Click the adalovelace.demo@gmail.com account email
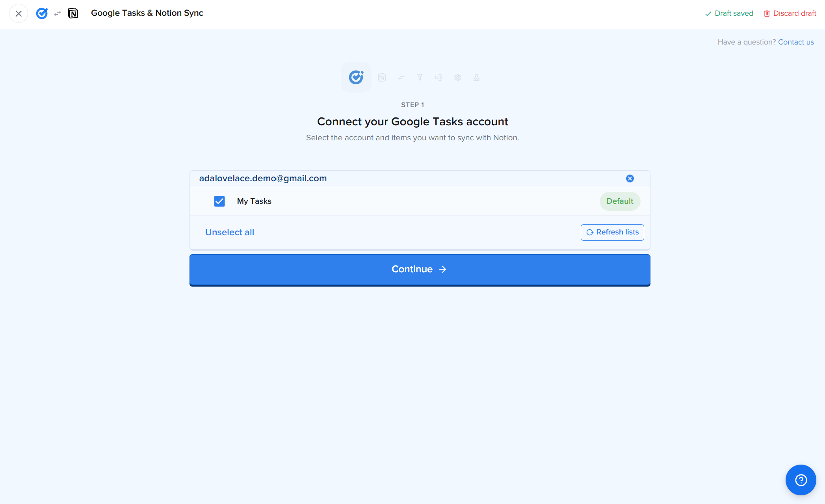This screenshot has width=825, height=504. (x=263, y=178)
